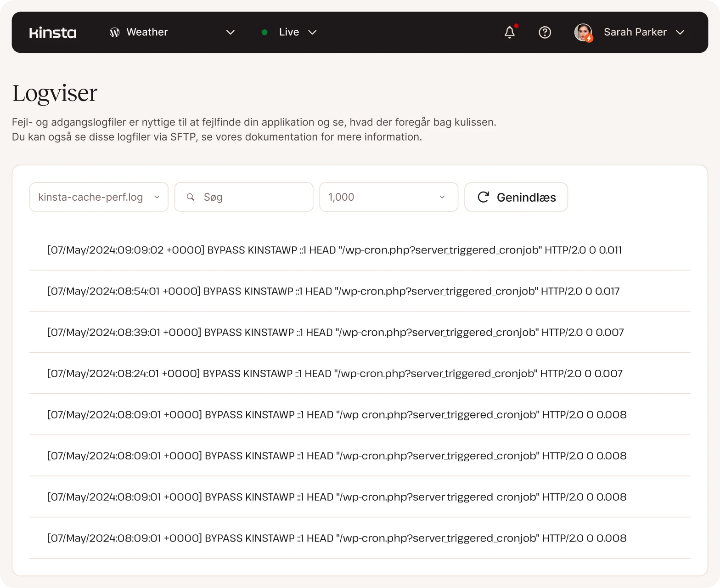Screen dimensions: 720x588
Task: Click the WordPress icon beside Weather
Action: pyautogui.click(x=114, y=32)
